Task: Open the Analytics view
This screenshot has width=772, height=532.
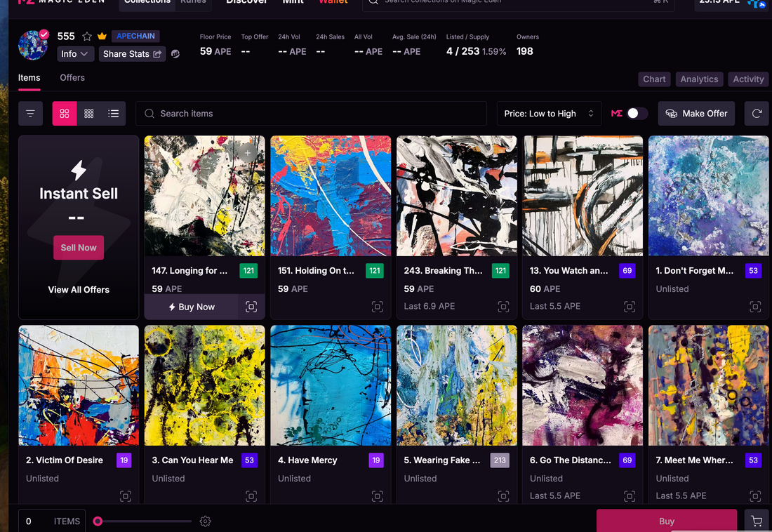Action: pyautogui.click(x=699, y=79)
